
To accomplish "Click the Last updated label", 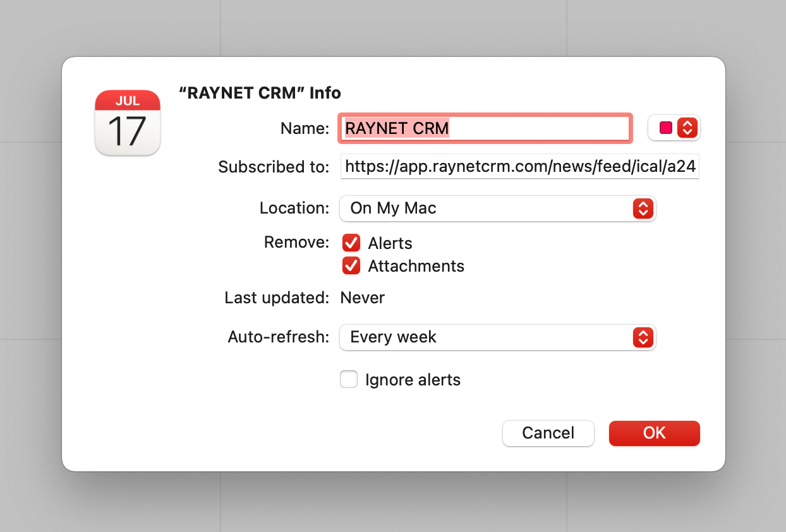I will pyautogui.click(x=277, y=298).
